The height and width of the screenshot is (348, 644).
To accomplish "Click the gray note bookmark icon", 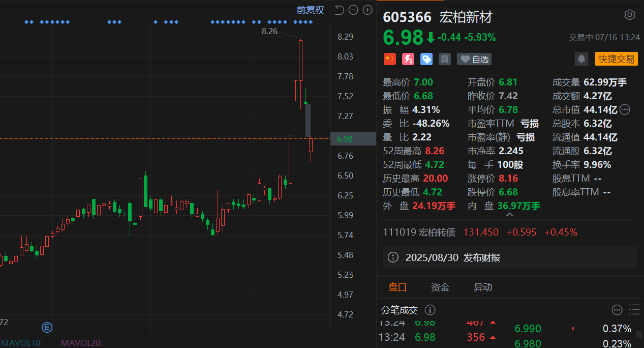I will point(444,59).
